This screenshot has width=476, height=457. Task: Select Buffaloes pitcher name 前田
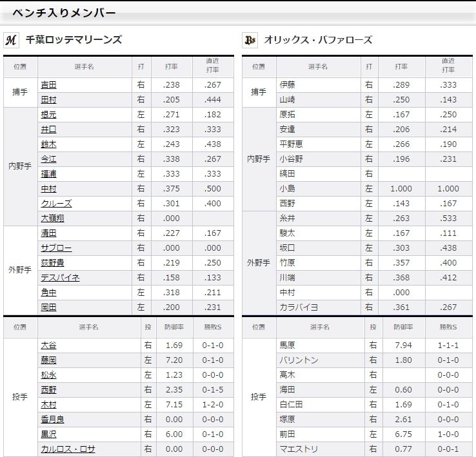click(287, 434)
